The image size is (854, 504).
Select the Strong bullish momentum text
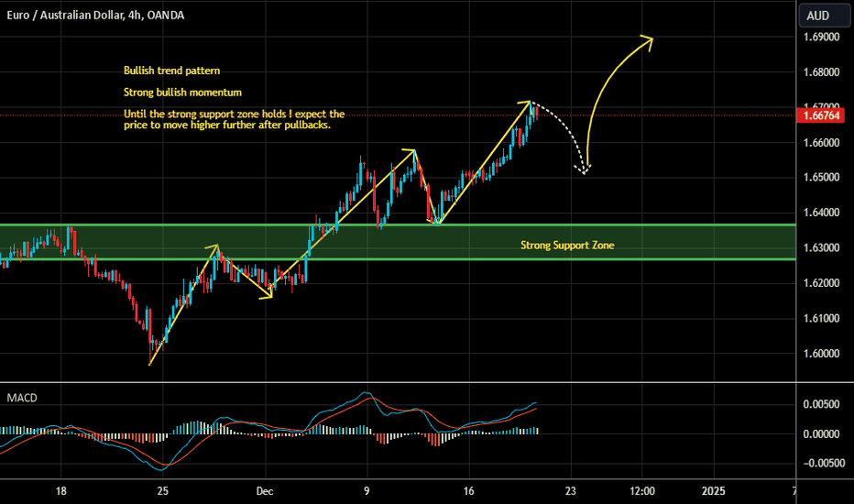tap(182, 93)
